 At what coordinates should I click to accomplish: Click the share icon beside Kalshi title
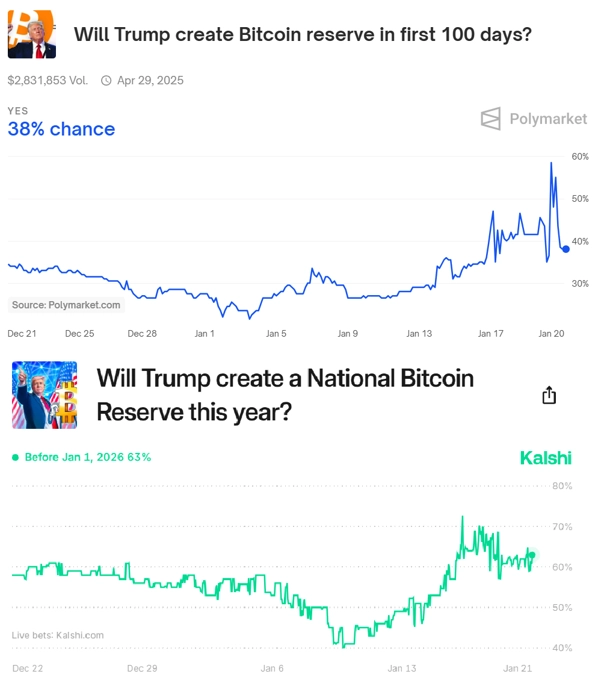point(549,395)
